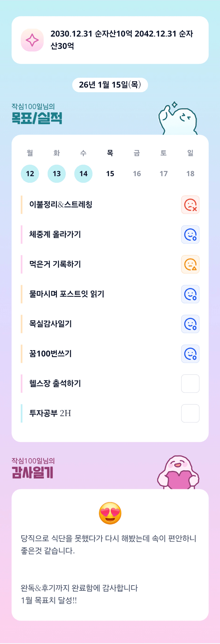The image size is (220, 644).
Task: Open the 26년 1월 15일(목) date selector
Action: click(110, 85)
